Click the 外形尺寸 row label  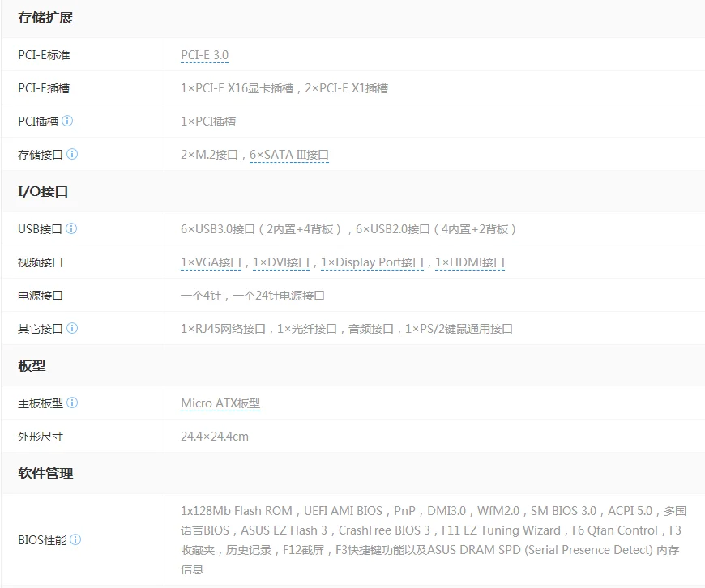tap(40, 437)
